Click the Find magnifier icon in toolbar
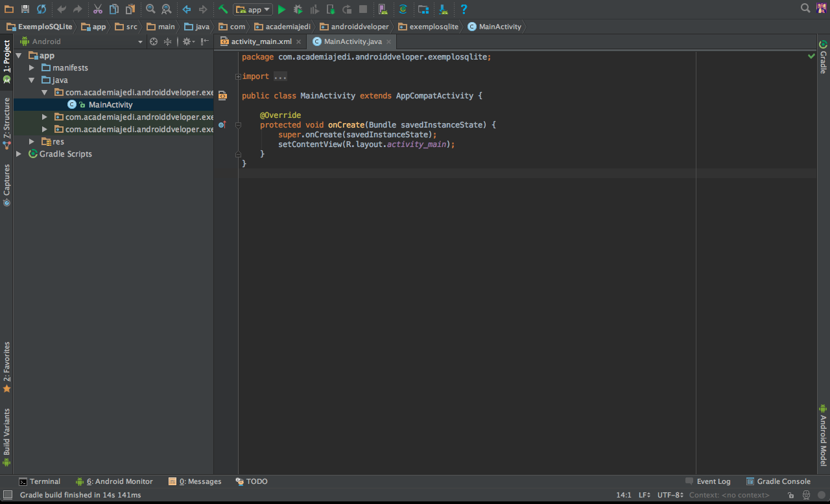The height and width of the screenshot is (504, 830). coord(150,9)
